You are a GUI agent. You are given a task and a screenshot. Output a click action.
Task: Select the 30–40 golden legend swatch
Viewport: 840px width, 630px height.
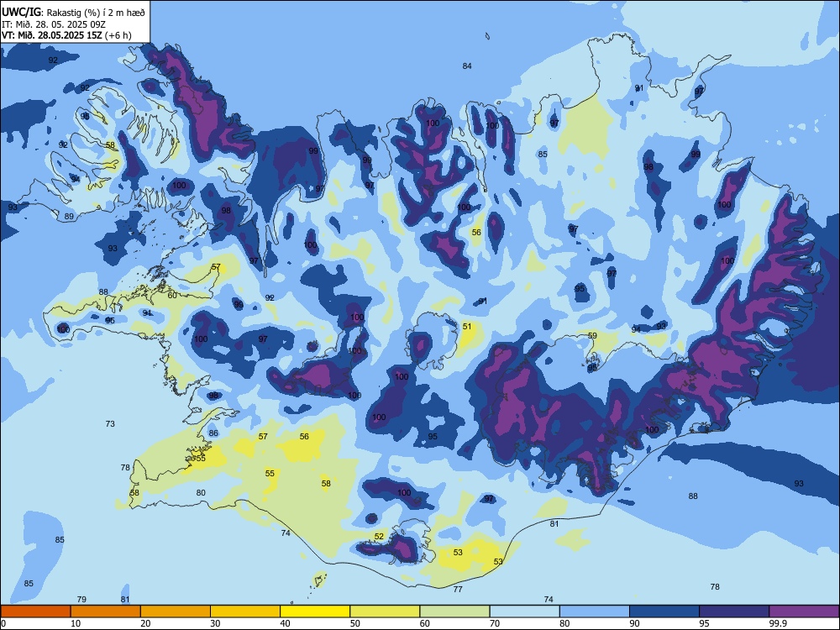click(245, 612)
